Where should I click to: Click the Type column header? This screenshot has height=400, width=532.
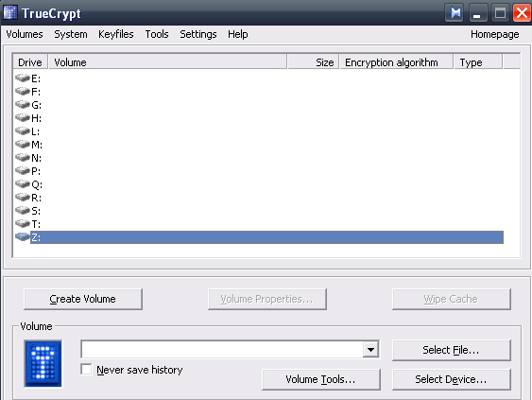pyautogui.click(x=478, y=62)
